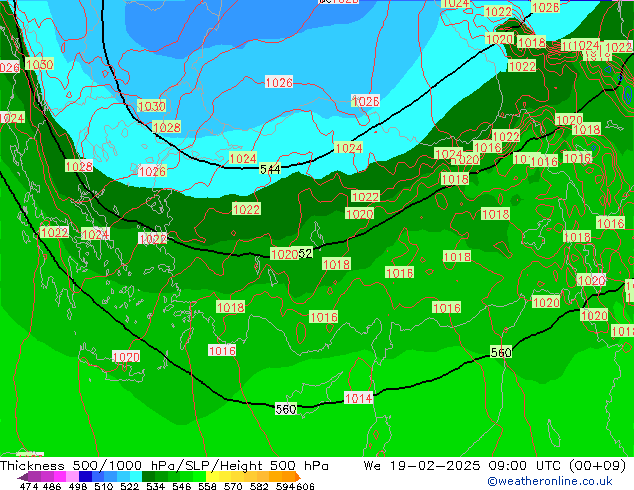Pick the darkest green swatch in the legend
Image resolution: width=634 pixels, height=490 pixels.
[x=148, y=476]
